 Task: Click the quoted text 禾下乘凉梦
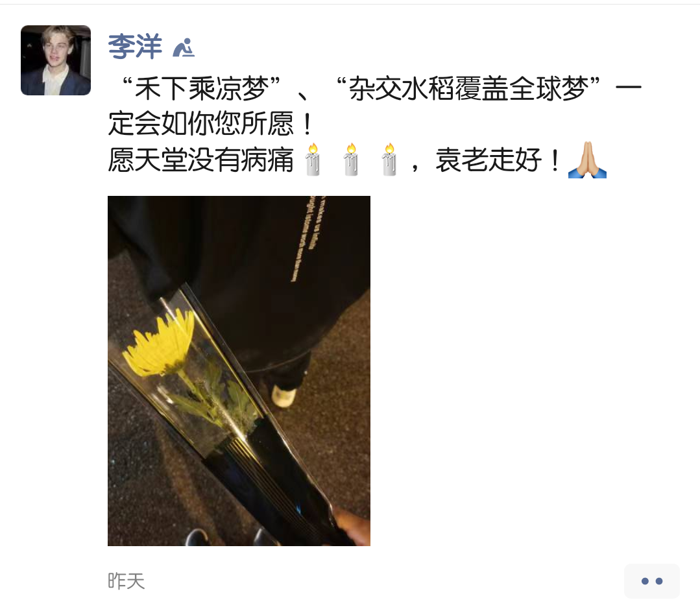pyautogui.click(x=201, y=88)
